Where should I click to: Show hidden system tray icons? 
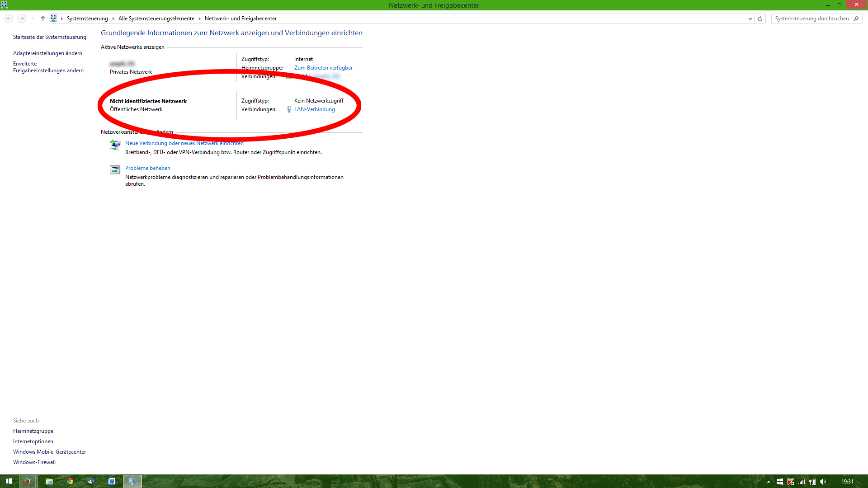pos(769,482)
